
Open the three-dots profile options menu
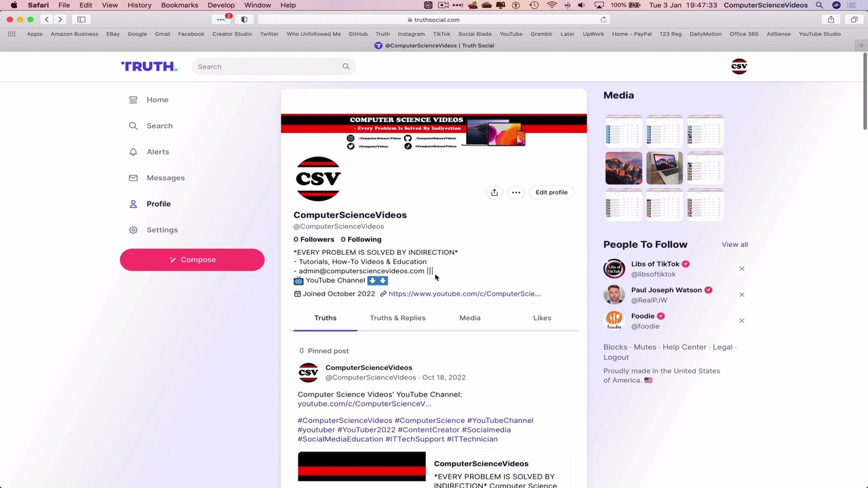pyautogui.click(x=516, y=192)
